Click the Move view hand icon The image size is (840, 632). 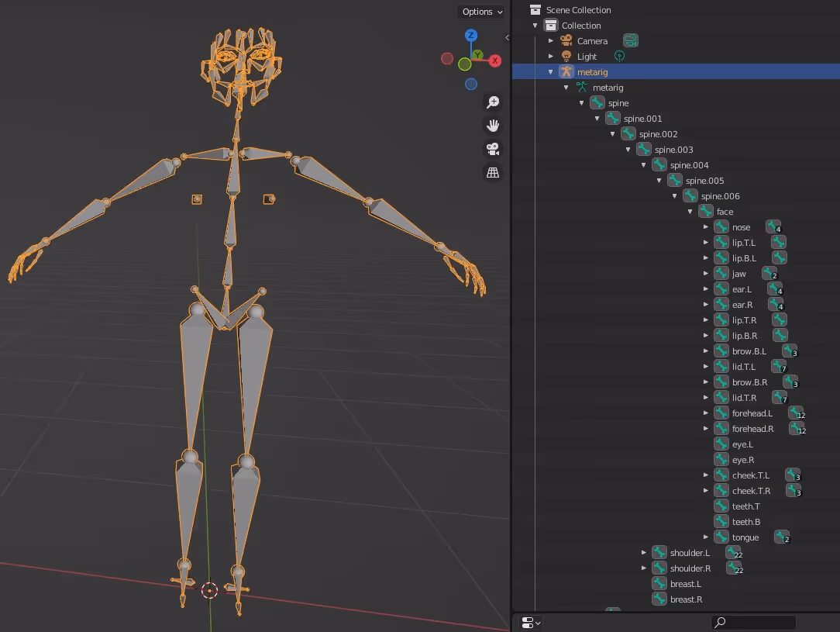tap(492, 125)
